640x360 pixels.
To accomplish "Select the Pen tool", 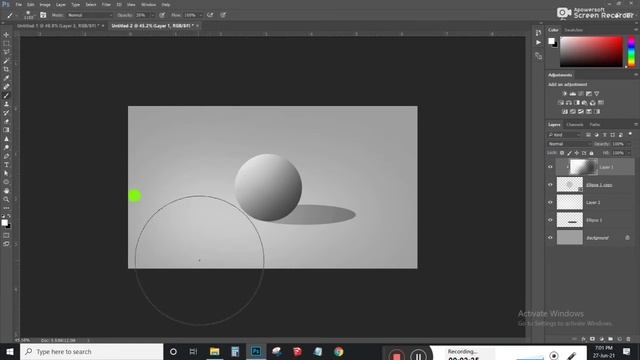I will [6, 156].
